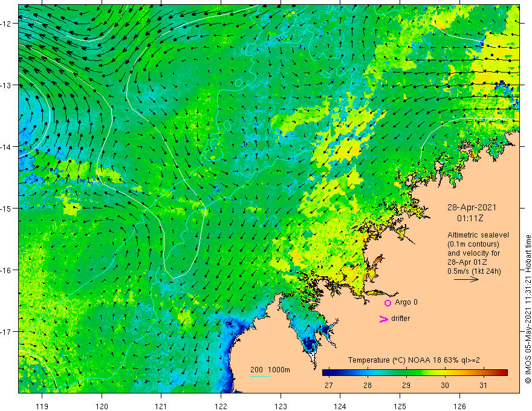
Task: Click the text '(0.1m contours)'
Action: click(x=473, y=244)
